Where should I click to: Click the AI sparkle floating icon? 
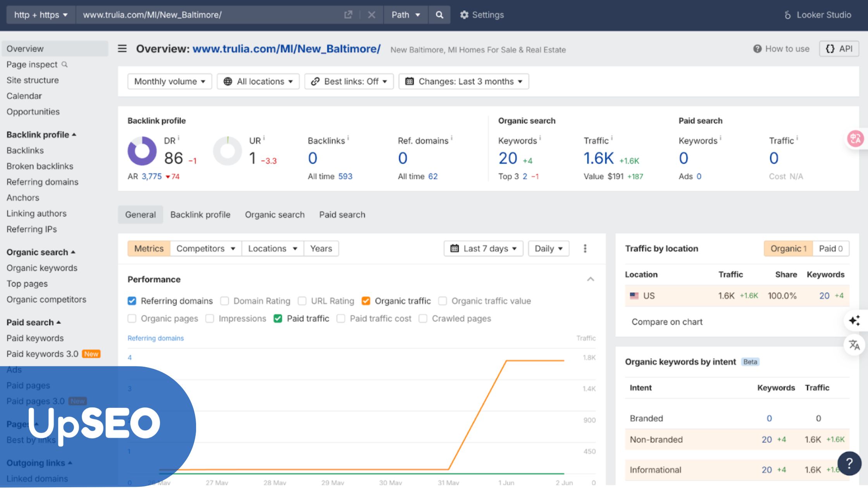point(854,320)
